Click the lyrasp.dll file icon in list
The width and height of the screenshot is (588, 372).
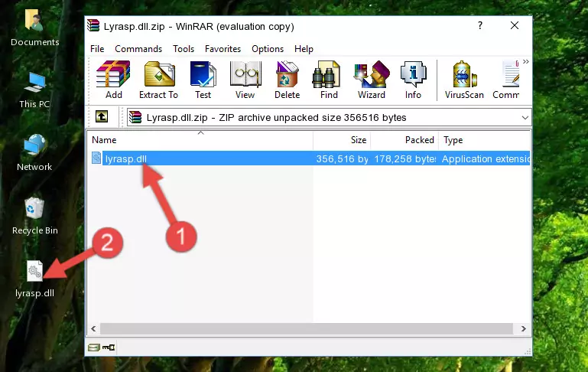point(96,158)
